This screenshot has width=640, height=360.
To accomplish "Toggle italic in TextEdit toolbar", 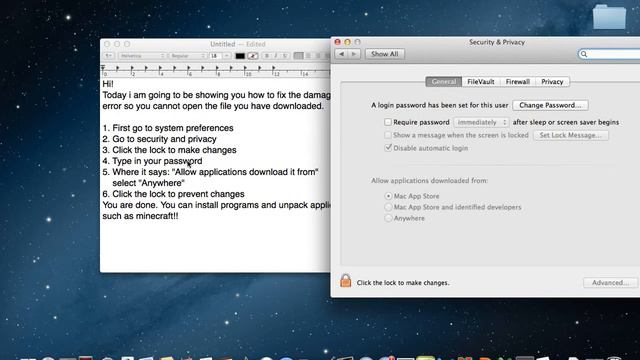I will (x=276, y=56).
